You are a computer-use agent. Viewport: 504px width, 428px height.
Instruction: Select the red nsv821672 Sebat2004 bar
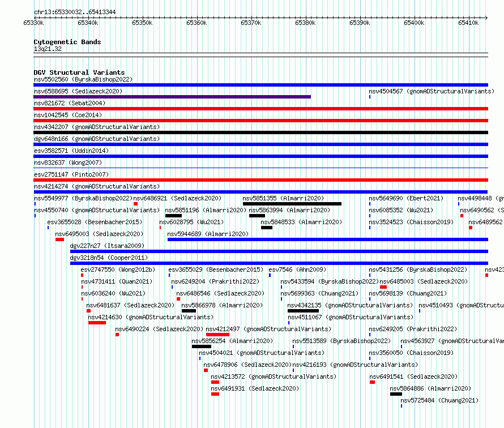click(260, 109)
